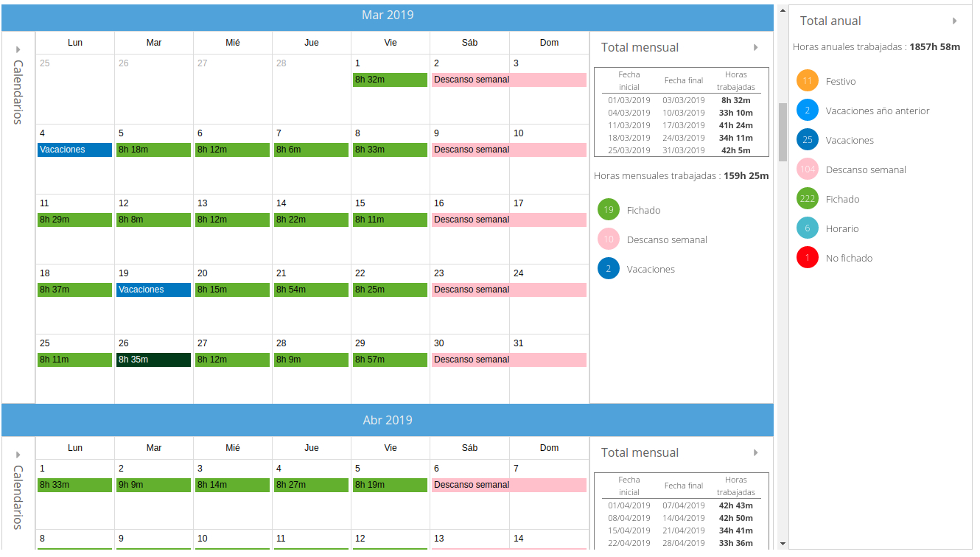
Task: Click week row 08/04/2019 in April totals
Action: click(682, 518)
